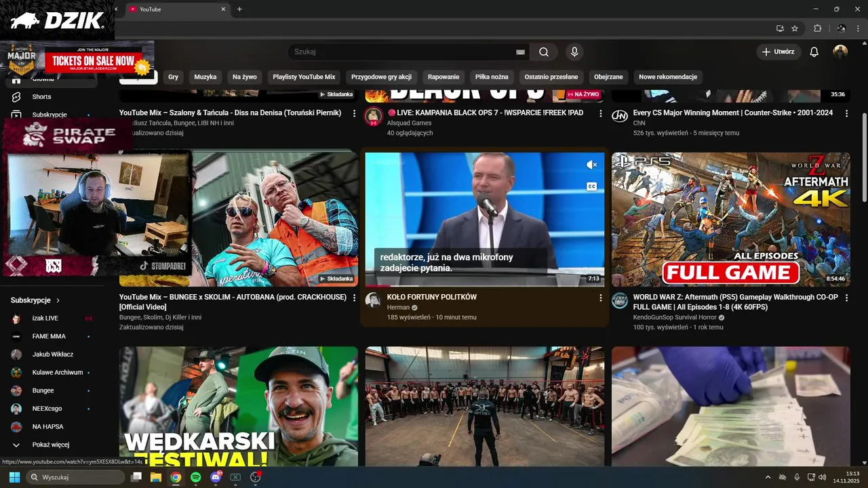Open Jakub Wikłacz subscription

pos(52,354)
